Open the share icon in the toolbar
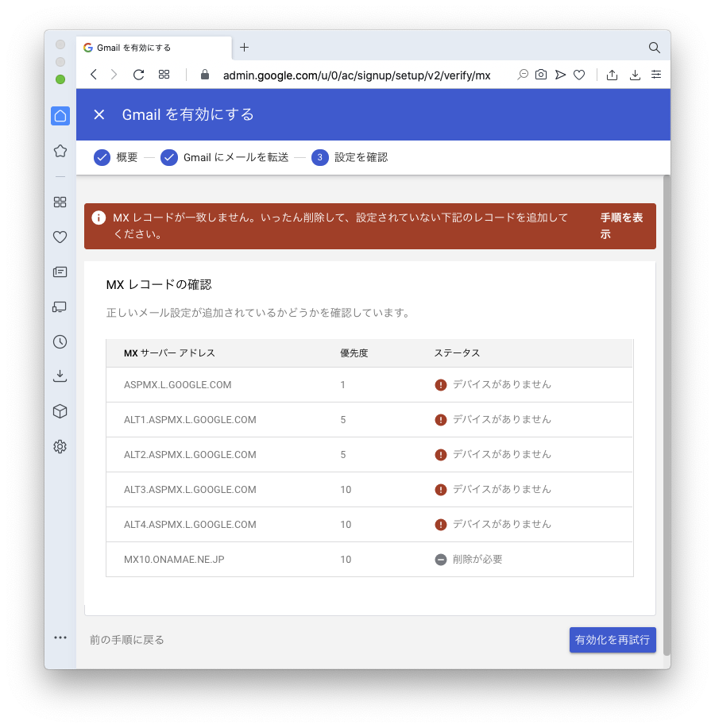 (612, 75)
